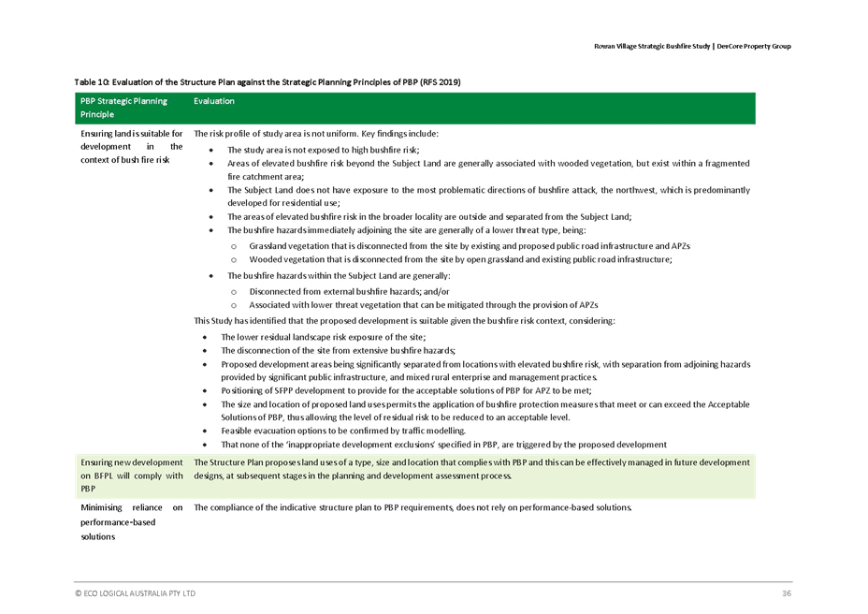Viewport: 868px width, 614px height.
Task: Click bullet 'The bushfire hazards immediately adjoining the site'
Action: [x=406, y=230]
